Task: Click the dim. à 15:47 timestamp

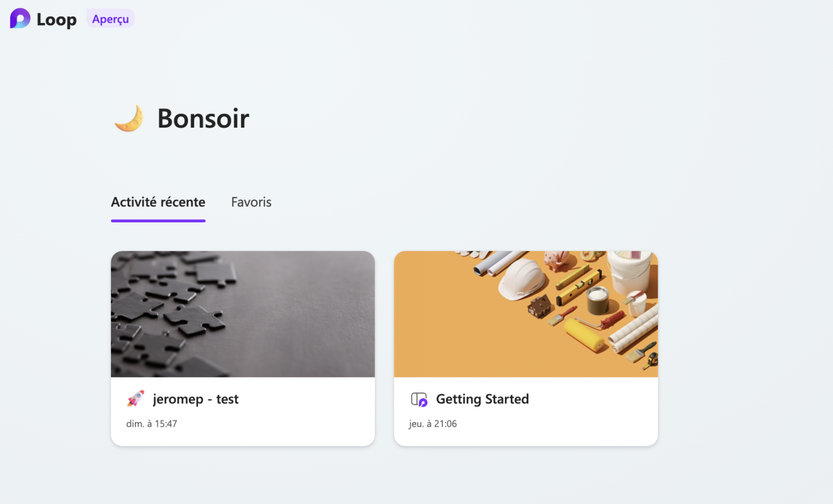Action: click(x=152, y=424)
